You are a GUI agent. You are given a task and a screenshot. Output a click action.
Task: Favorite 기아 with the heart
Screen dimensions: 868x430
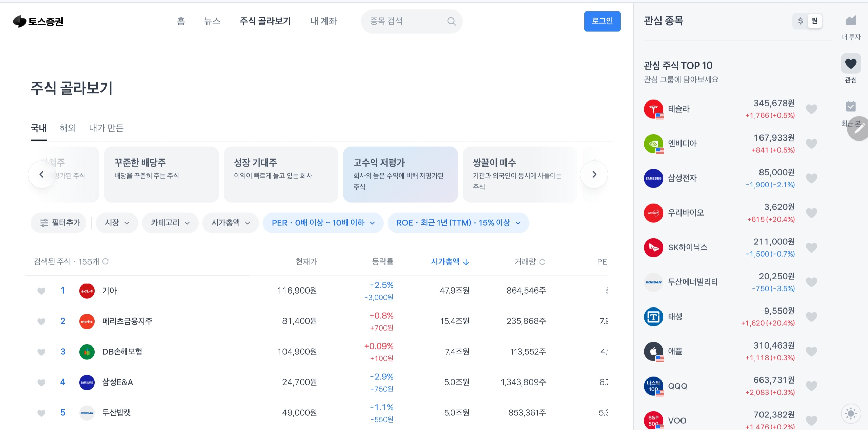point(41,291)
